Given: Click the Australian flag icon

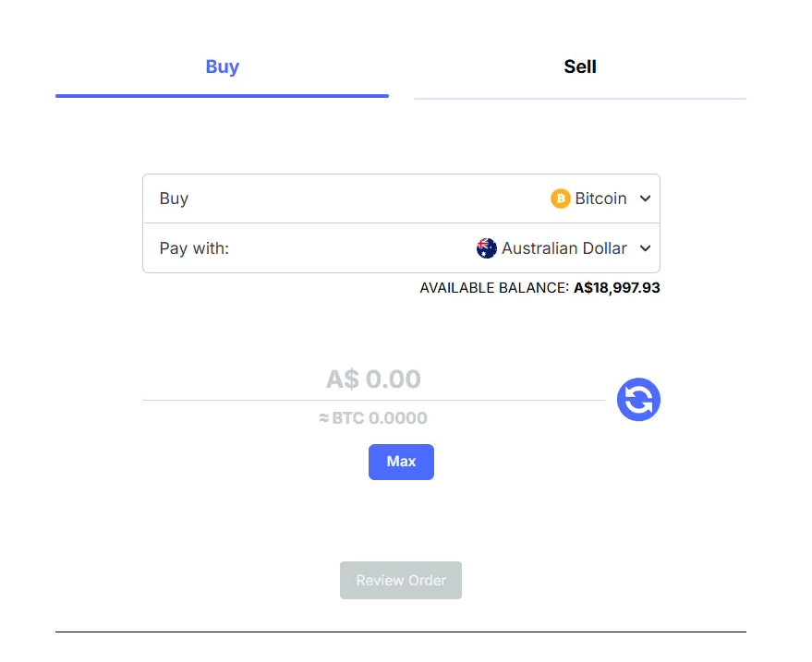Looking at the screenshot, I should point(487,247).
